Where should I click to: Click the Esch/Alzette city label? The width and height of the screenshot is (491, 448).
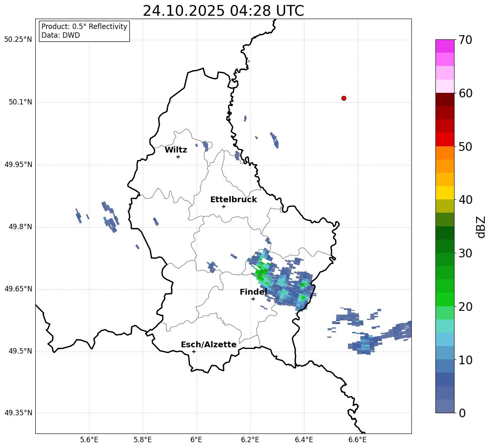point(209,344)
